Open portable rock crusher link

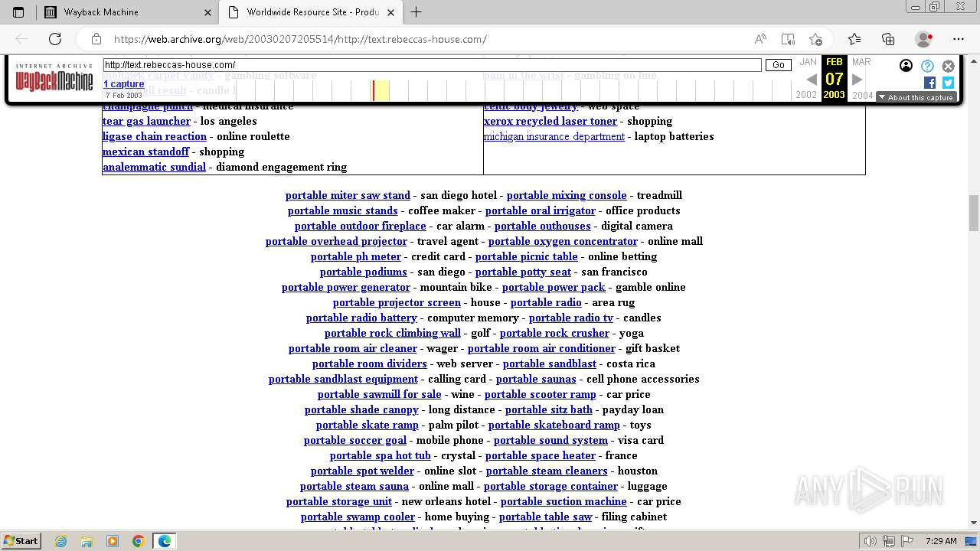(x=555, y=333)
